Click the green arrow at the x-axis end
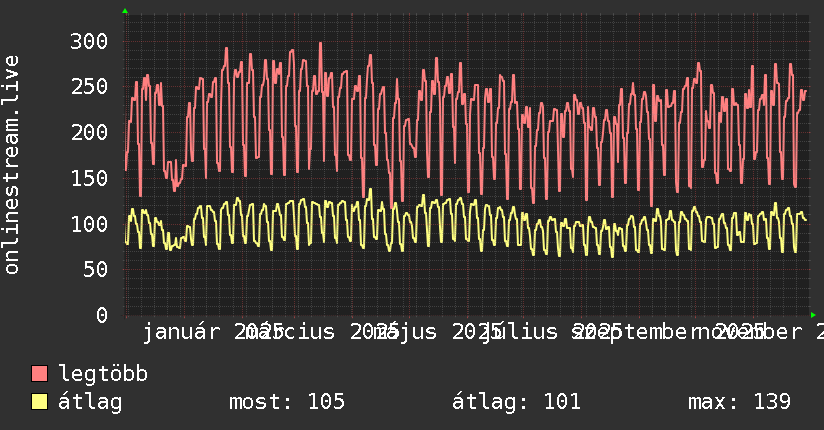824x430 pixels. pyautogui.click(x=813, y=315)
